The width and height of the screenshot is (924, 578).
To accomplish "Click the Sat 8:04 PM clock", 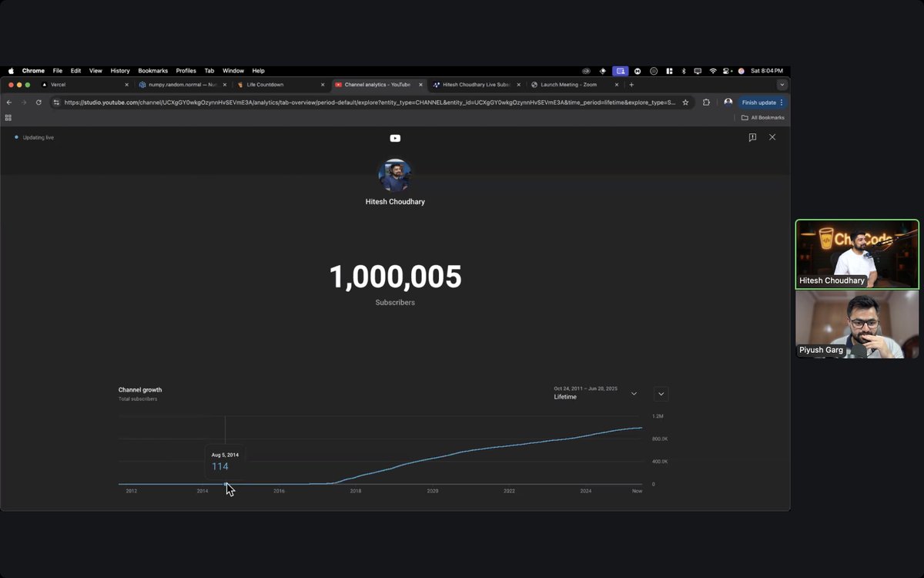I will pos(767,71).
